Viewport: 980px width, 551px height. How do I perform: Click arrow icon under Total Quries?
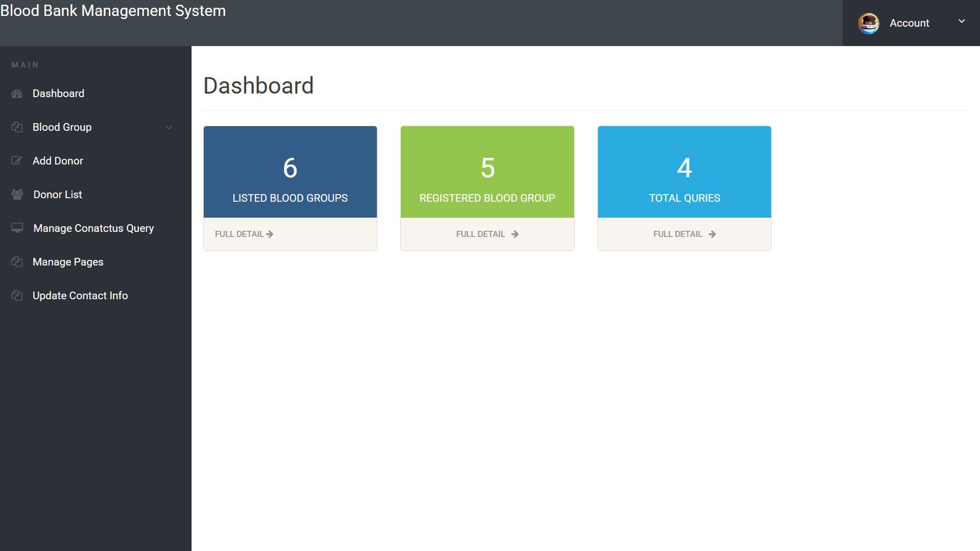pos(712,234)
